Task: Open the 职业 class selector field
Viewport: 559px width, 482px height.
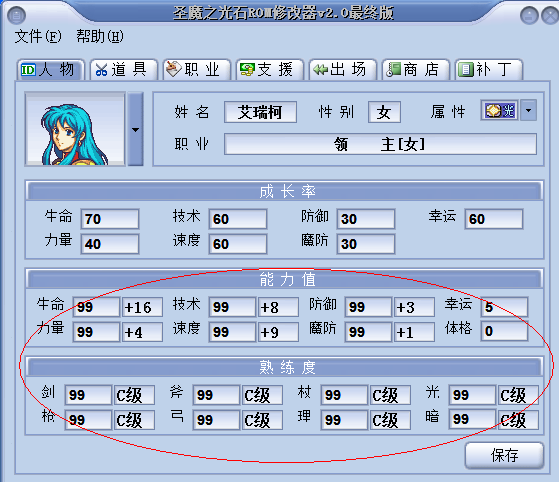Action: coord(380,144)
